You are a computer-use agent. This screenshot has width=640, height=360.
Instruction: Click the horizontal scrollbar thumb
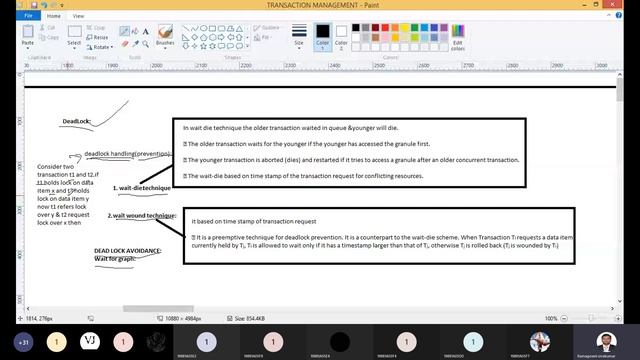(x=158, y=309)
